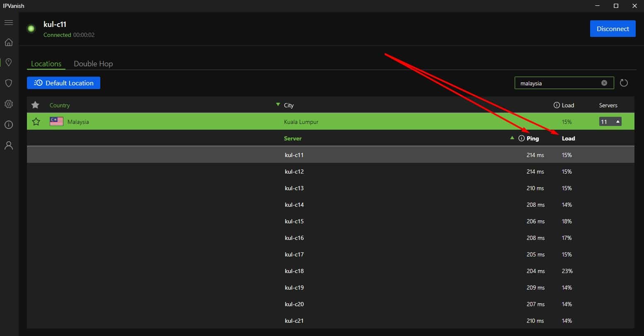The width and height of the screenshot is (644, 336).
Task: Switch to the Double Hop tab
Action: click(93, 64)
